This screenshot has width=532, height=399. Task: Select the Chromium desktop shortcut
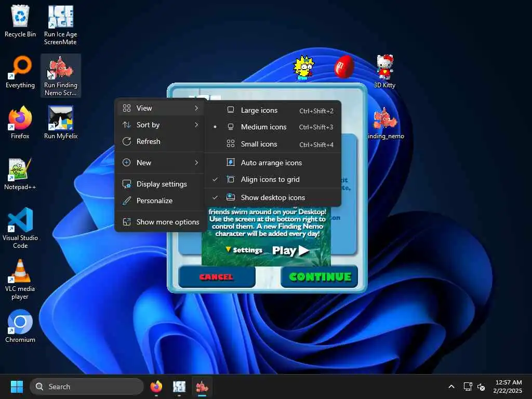(20, 326)
